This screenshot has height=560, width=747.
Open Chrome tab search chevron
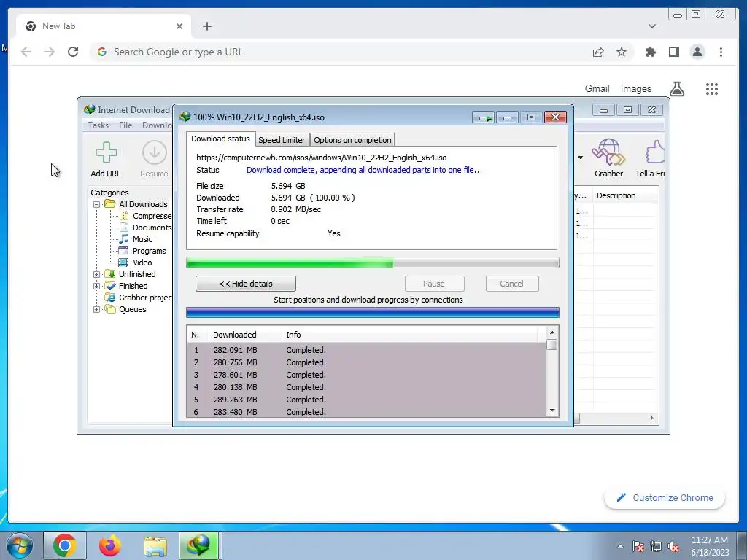[x=651, y=26]
